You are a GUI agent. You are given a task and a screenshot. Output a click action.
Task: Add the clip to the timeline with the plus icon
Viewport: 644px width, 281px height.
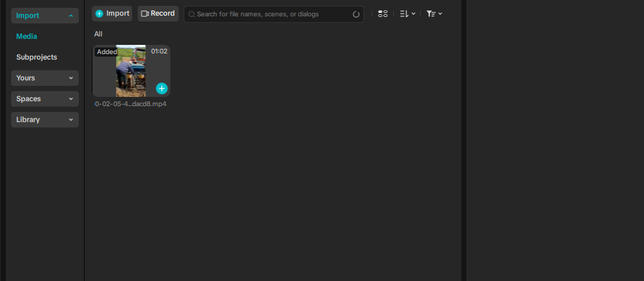point(161,88)
